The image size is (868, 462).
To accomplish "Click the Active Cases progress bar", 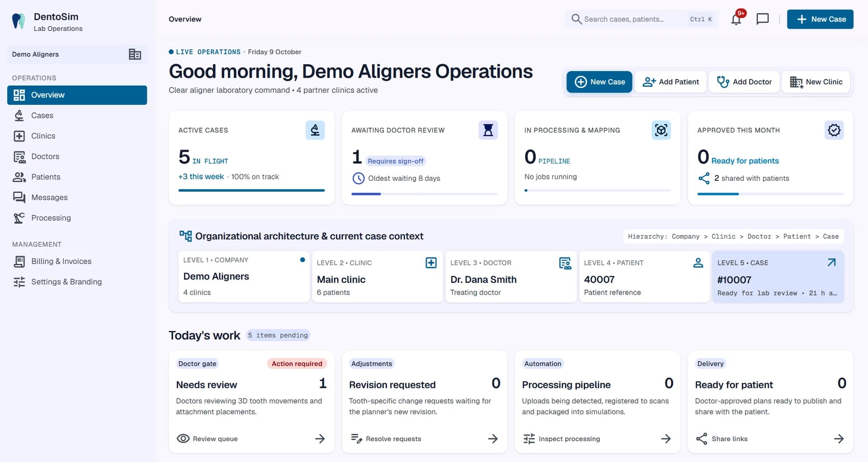I will click(x=251, y=190).
